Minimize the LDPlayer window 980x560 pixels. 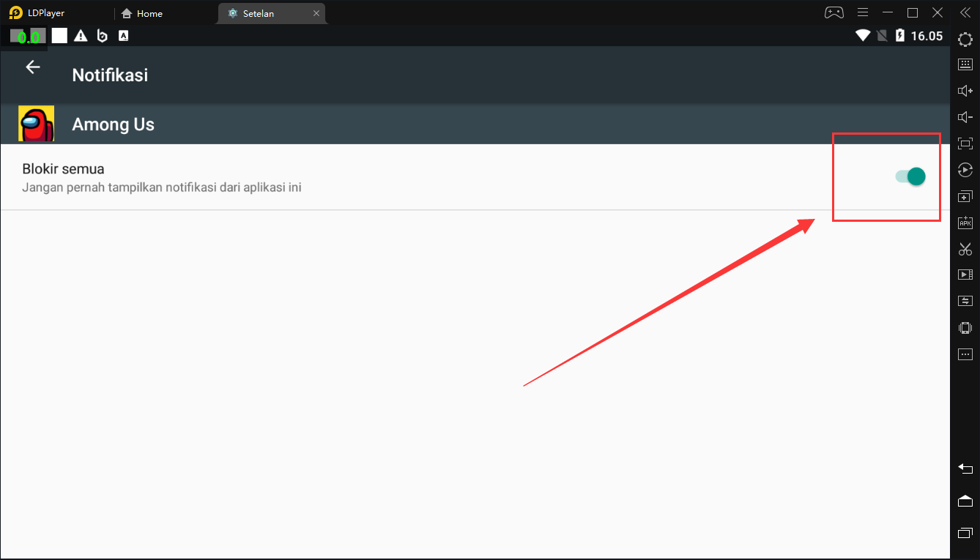coord(888,12)
